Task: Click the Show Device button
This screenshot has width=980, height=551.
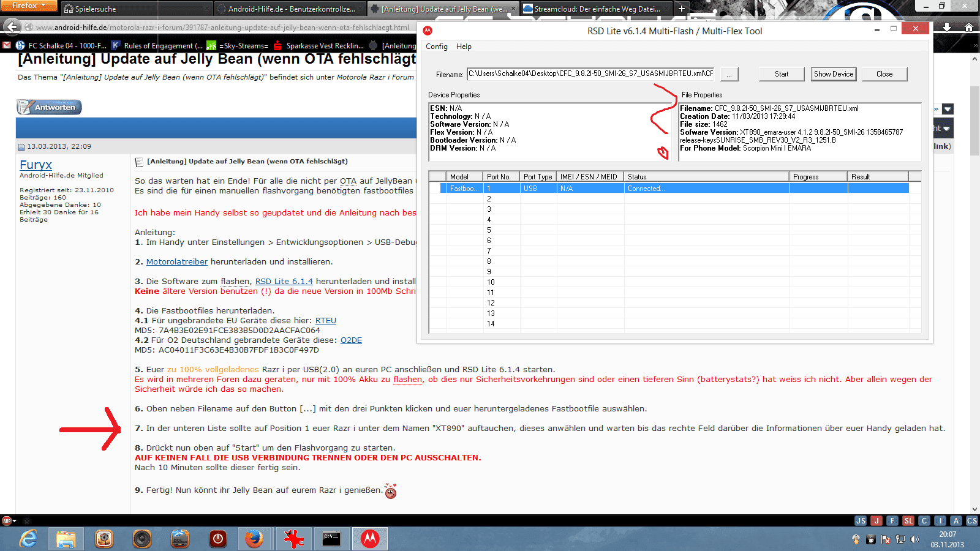Action: [x=834, y=74]
